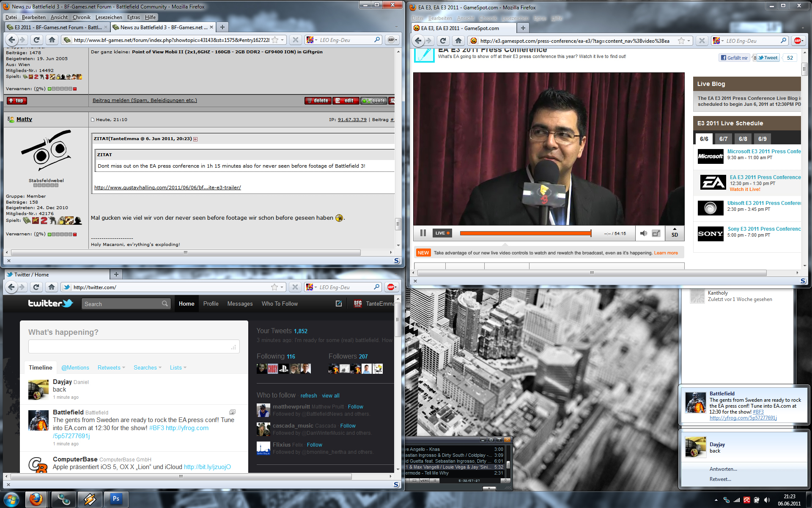Click the edit button on forum post

(x=346, y=100)
